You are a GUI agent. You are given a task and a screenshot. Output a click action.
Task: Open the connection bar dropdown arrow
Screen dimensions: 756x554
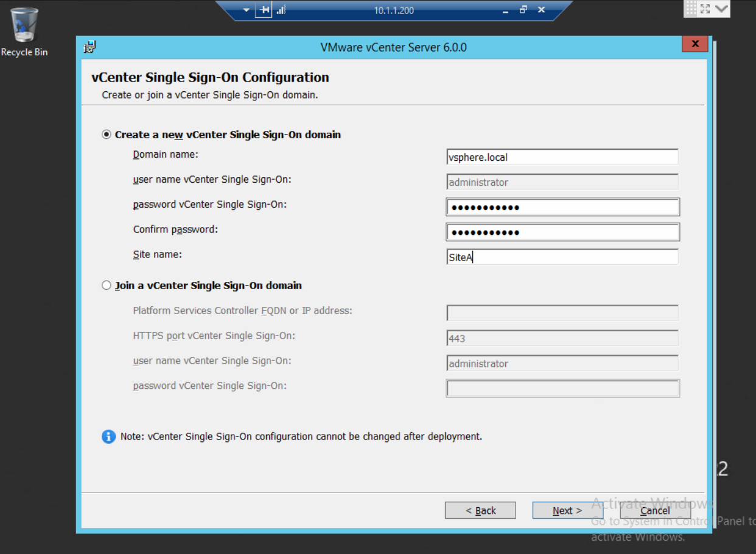(246, 10)
